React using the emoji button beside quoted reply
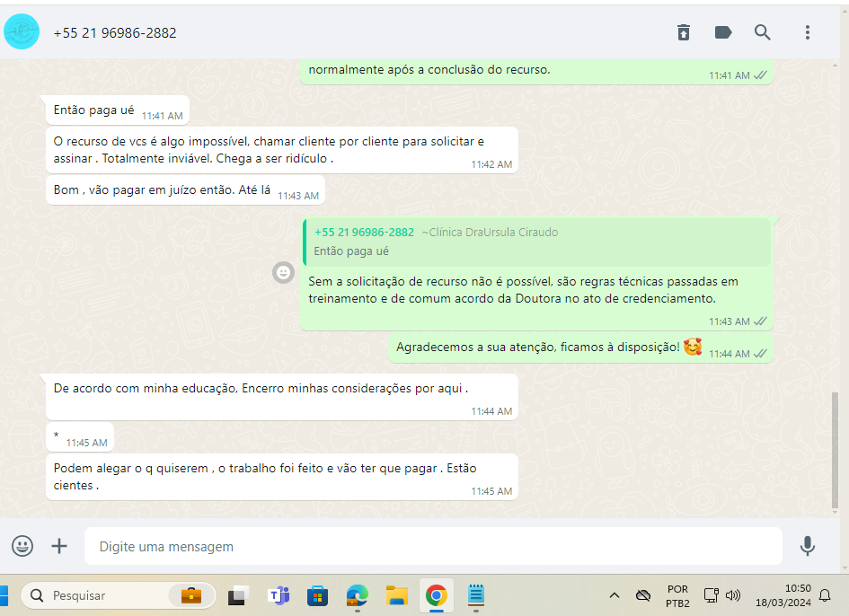The height and width of the screenshot is (616, 849). click(x=283, y=272)
